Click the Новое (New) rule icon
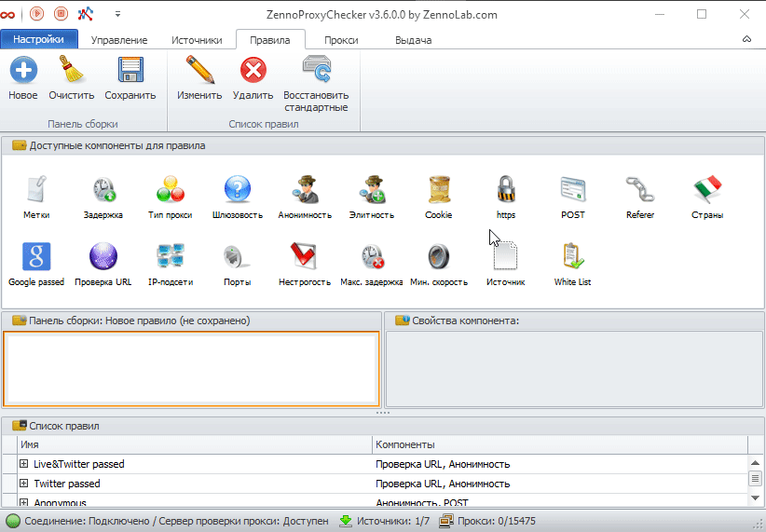This screenshot has width=766, height=532. 23,72
